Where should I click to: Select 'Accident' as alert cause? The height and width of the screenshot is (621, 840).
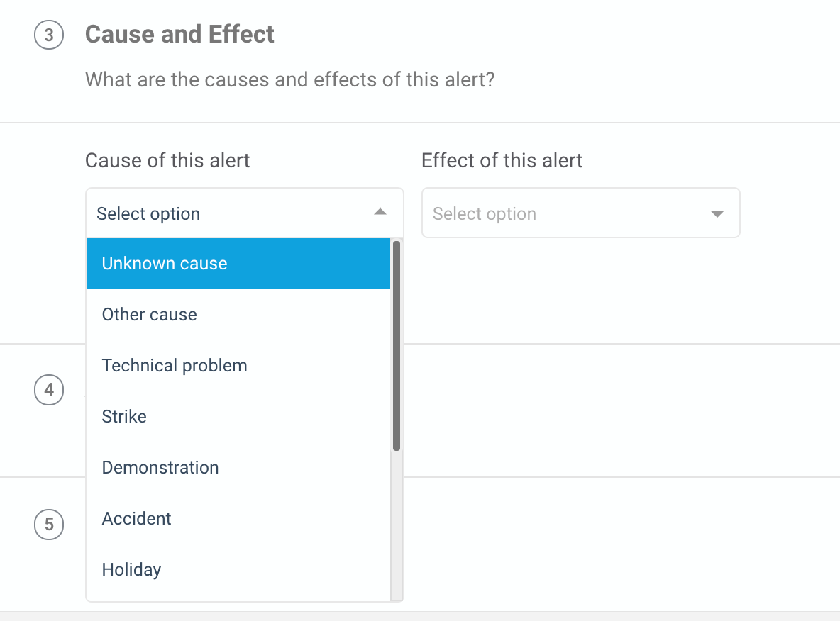[238, 519]
